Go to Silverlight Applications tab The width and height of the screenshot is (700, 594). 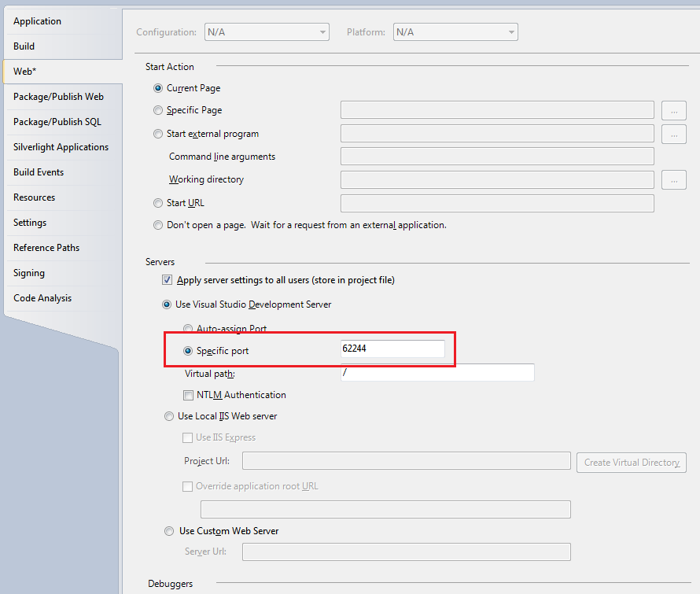[x=61, y=147]
